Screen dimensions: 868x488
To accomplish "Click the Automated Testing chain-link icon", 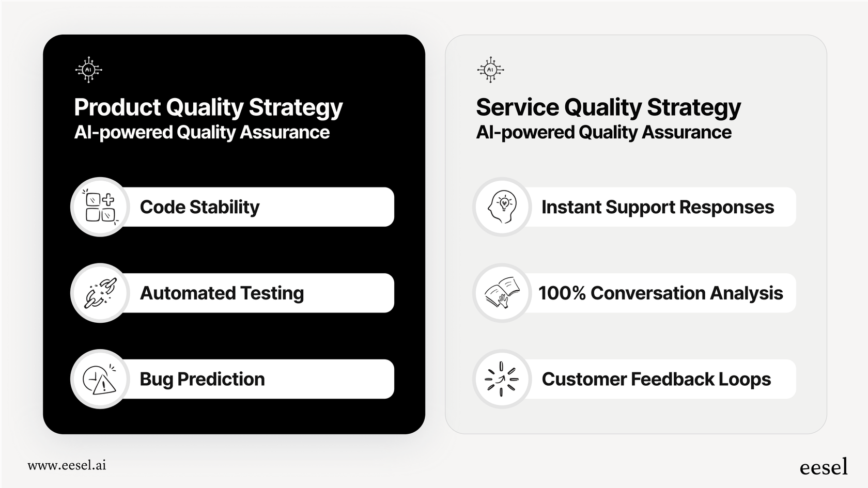I will coord(100,293).
